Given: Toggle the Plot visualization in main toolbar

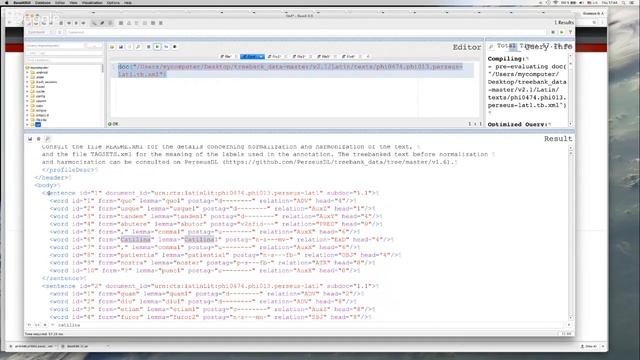Looking at the screenshot, I should pos(145,23).
